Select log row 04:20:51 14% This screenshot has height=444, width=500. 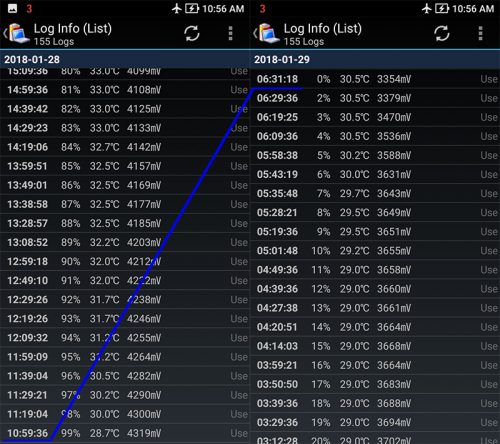coord(375,327)
